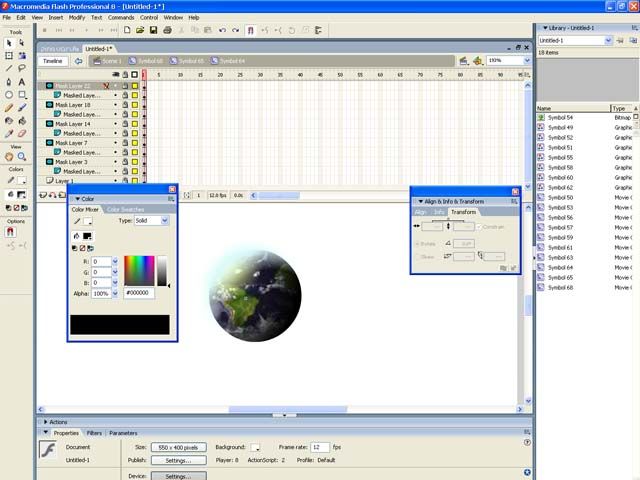This screenshot has height=480, width=640.
Task: Open the Commands menu
Action: (x=121, y=18)
